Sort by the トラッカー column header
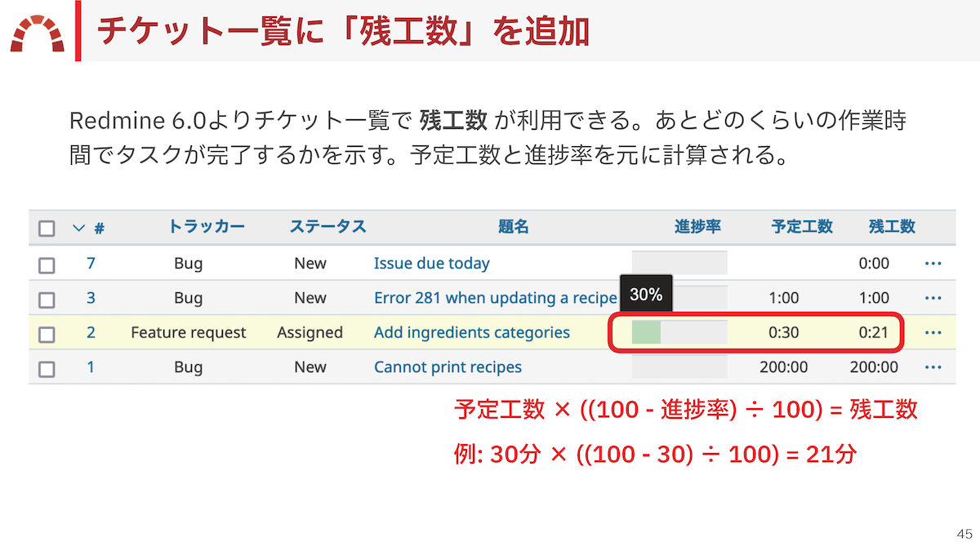The image size is (980, 551). pos(205,227)
